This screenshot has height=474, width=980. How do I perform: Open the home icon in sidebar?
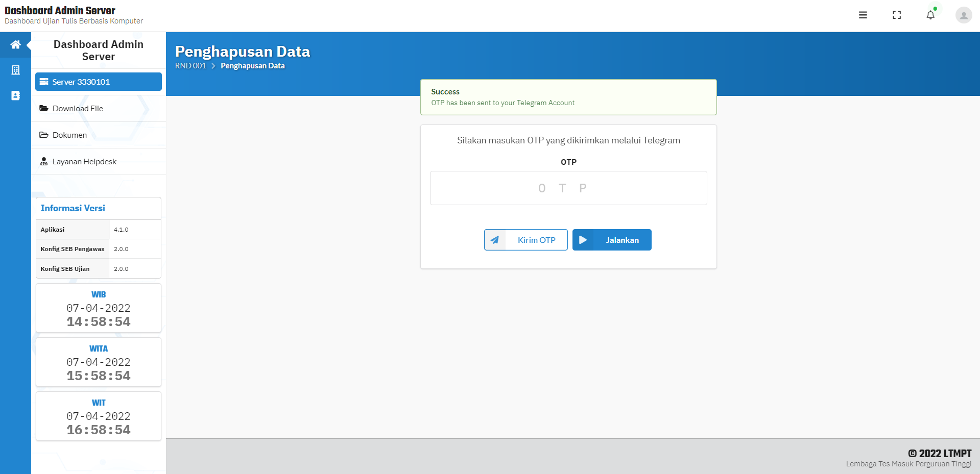point(16,44)
